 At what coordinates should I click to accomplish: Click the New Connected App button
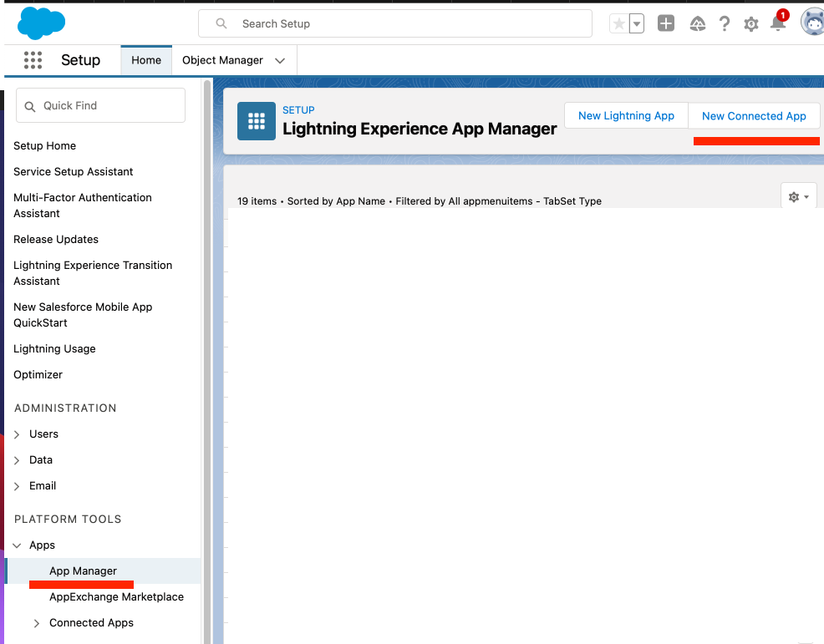(753, 116)
